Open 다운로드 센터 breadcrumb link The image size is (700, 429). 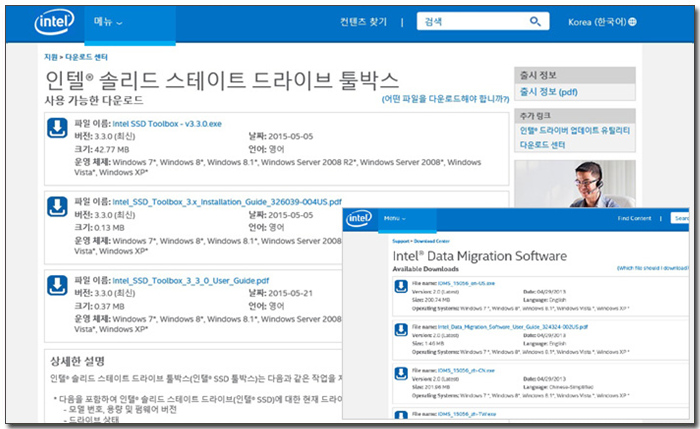(86, 57)
